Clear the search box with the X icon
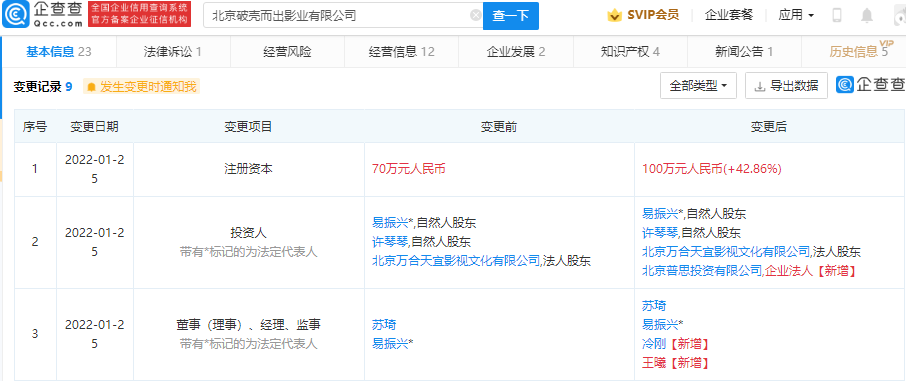906x381 pixels. tap(476, 16)
